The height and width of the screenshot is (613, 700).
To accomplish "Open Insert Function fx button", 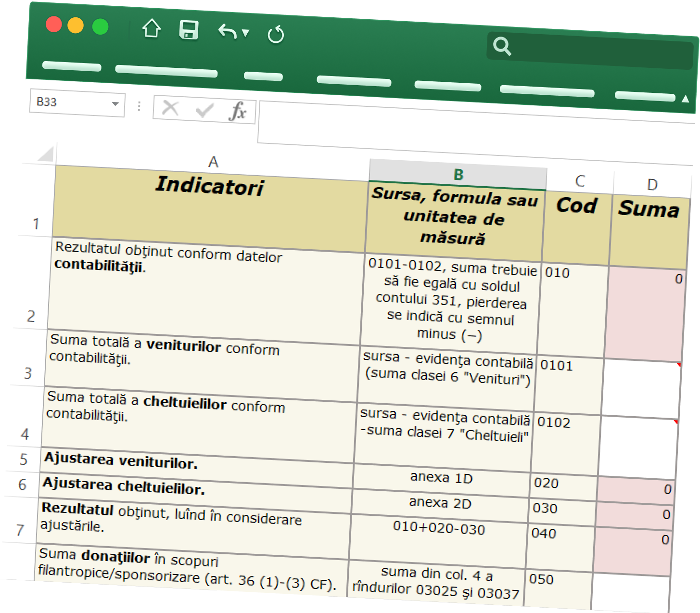I will coord(238,112).
